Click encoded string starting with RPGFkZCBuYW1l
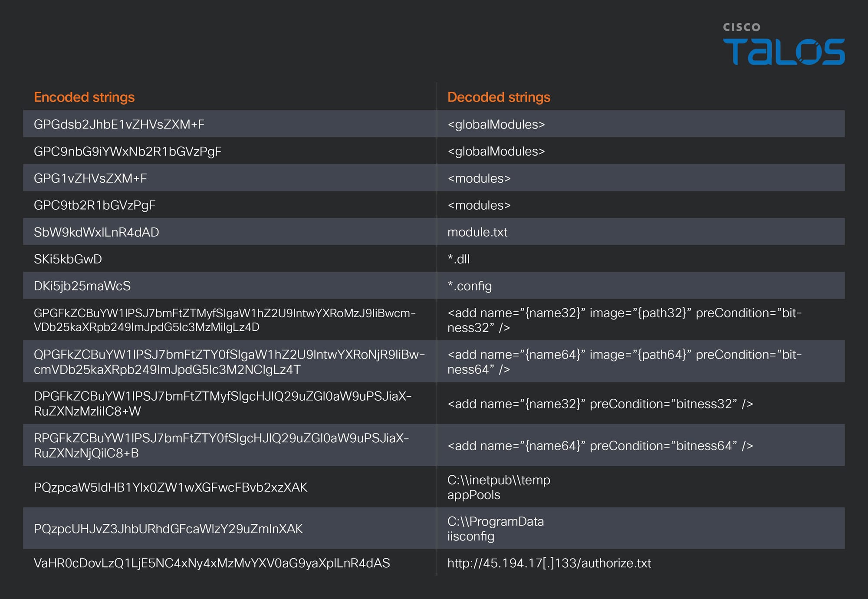The height and width of the screenshot is (599, 868). 221,445
